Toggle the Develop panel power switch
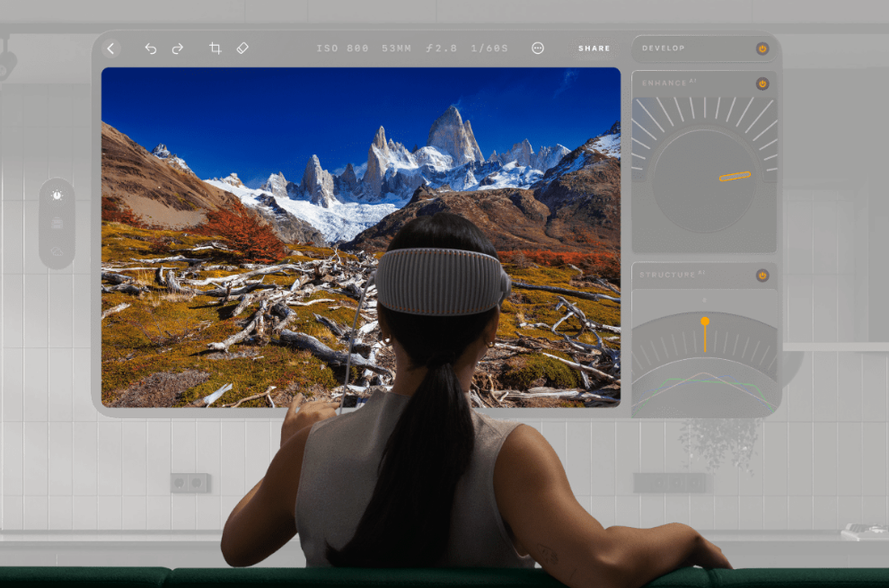The height and width of the screenshot is (588, 889). click(761, 48)
